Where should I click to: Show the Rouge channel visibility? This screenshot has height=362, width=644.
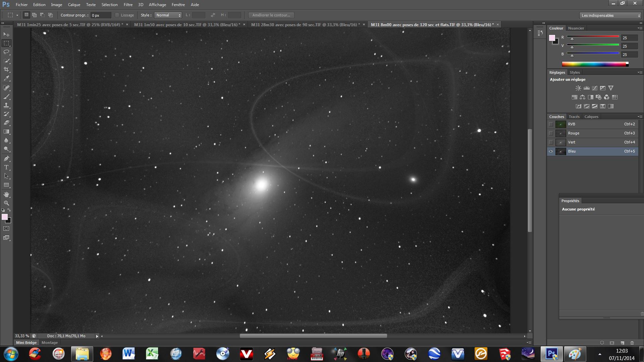click(551, 133)
